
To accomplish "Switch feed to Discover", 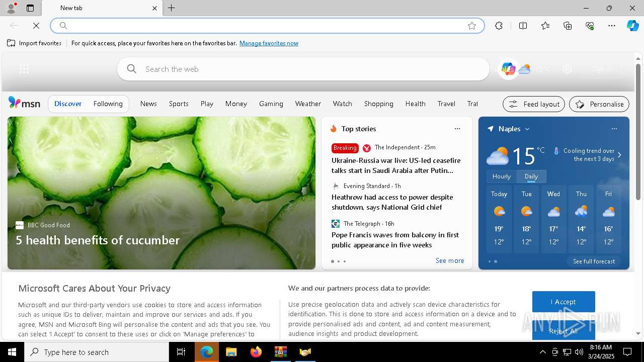I will pos(68,104).
